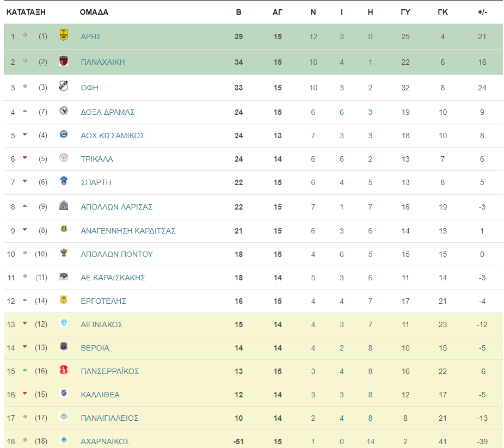Open the ΑΝΑΓΕΝΝΗΣΗ ΚΑΡΔΙΤΣΑΣ team page

pyautogui.click(x=128, y=231)
